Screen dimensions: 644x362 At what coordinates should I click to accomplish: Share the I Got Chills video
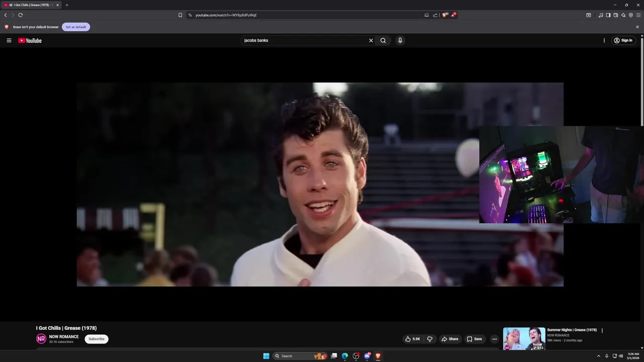[450, 339]
